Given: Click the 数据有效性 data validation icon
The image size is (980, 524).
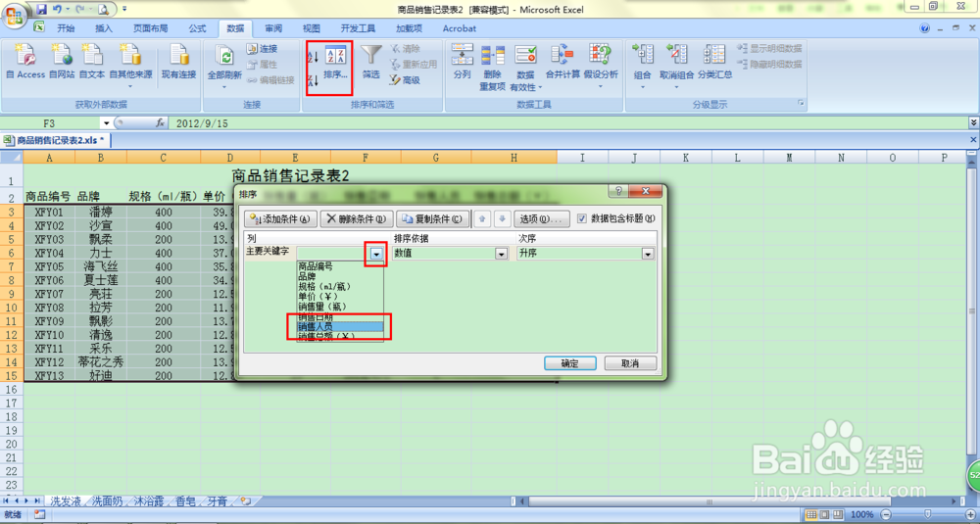Looking at the screenshot, I should pos(525,68).
